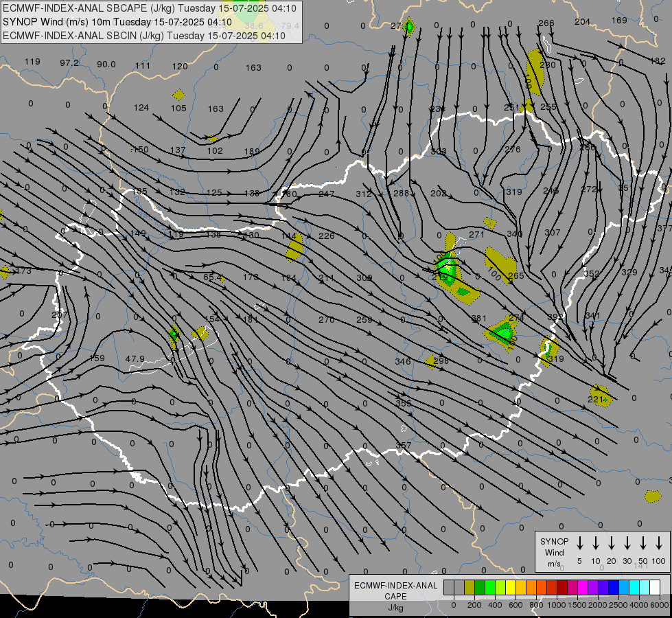Viewport: 672px width, 618px height.
Task: Click the 200 tick label on CAPE scale
Action: [x=474, y=605]
